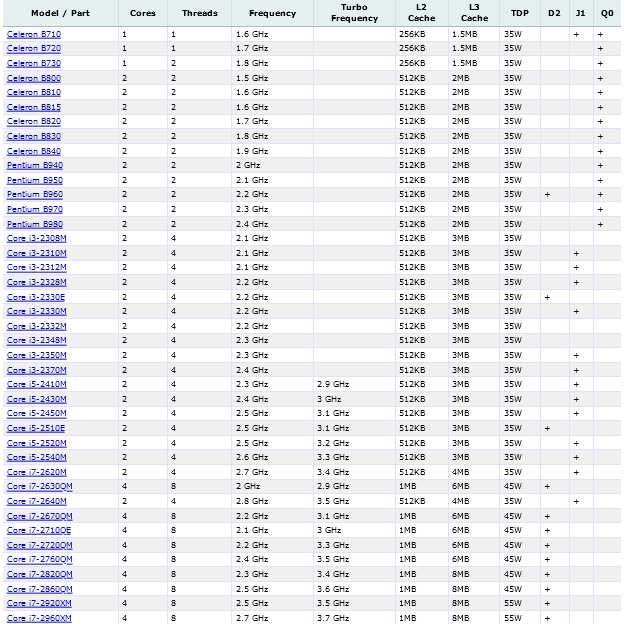Open the Core i3-2348M link
This screenshot has width=638, height=624.
(x=37, y=340)
